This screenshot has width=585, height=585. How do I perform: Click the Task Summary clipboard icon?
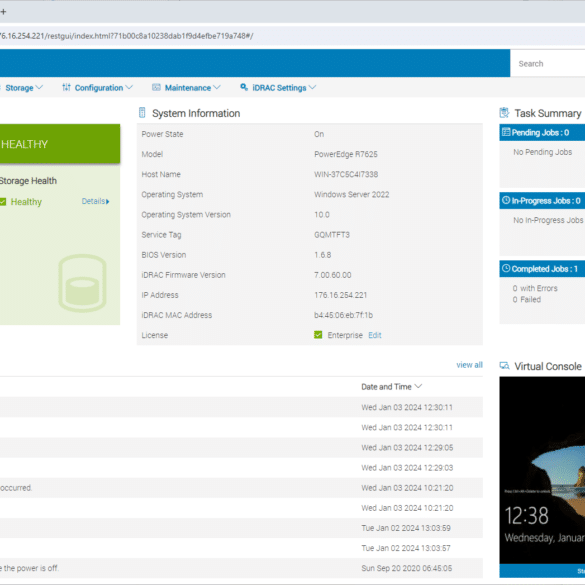tap(504, 113)
